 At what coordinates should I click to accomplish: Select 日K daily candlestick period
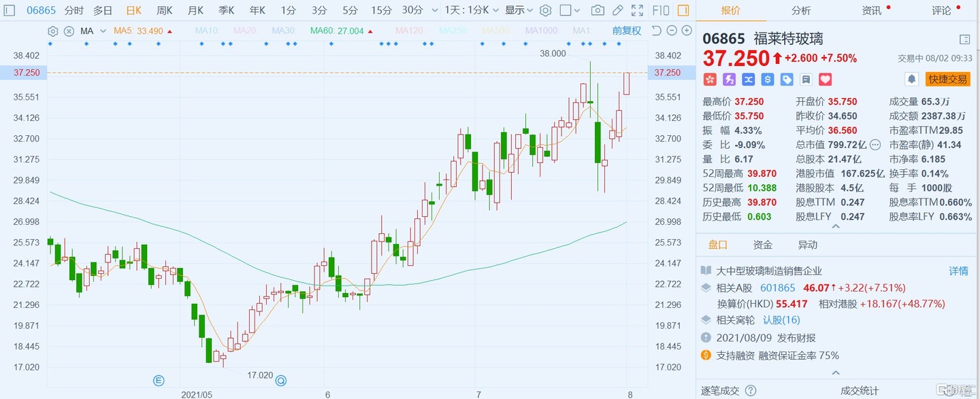[134, 10]
